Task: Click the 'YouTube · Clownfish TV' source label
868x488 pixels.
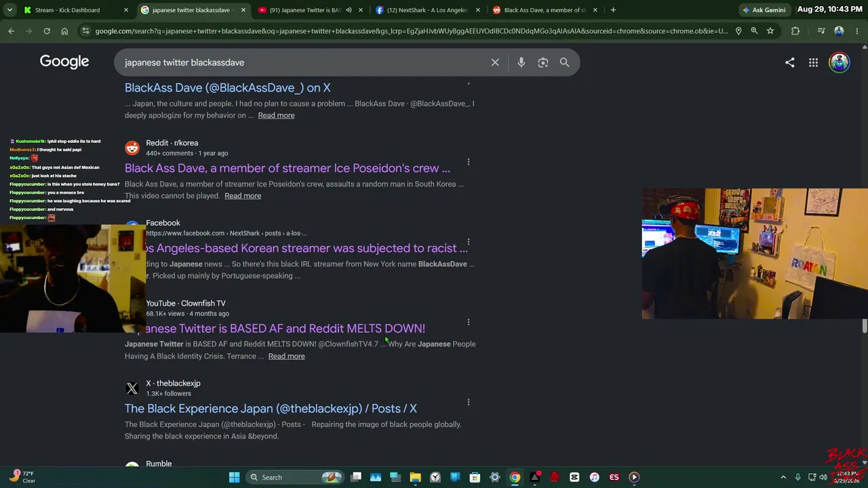Action: 186,303
